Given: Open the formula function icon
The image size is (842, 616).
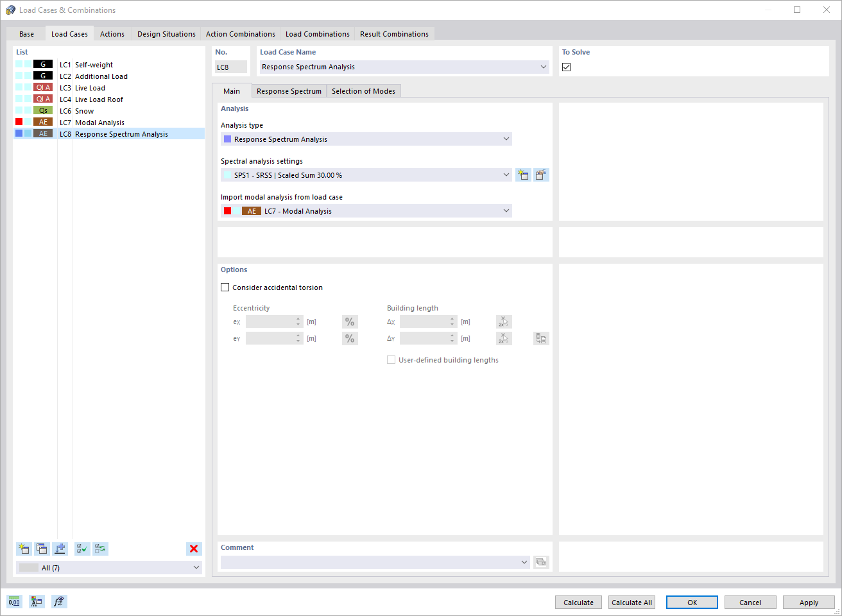Looking at the screenshot, I should coord(59,601).
